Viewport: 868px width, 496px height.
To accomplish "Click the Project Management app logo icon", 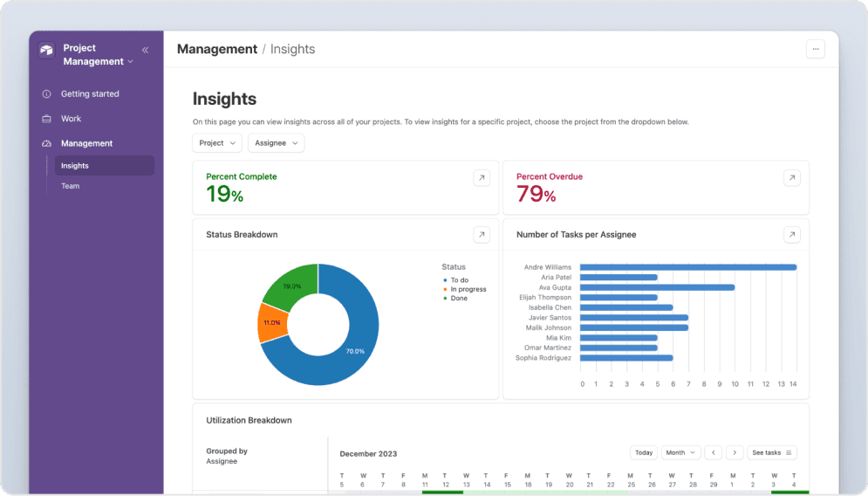I will pyautogui.click(x=46, y=51).
